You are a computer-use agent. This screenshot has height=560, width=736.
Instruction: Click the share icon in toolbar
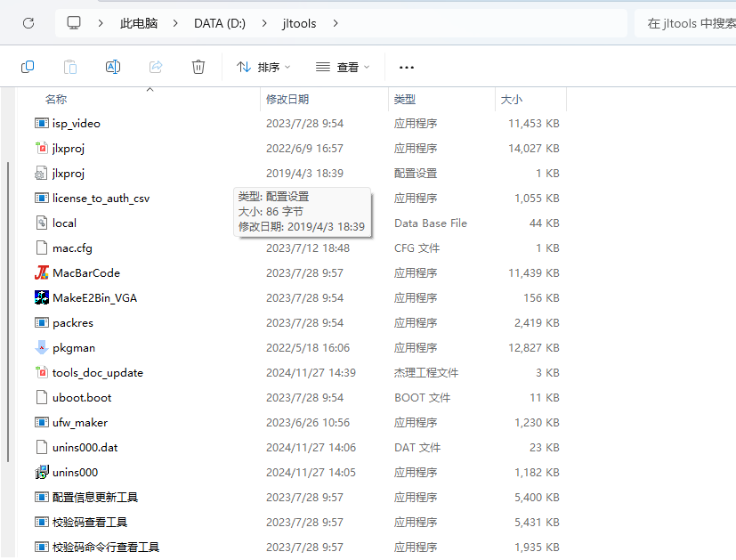[156, 67]
